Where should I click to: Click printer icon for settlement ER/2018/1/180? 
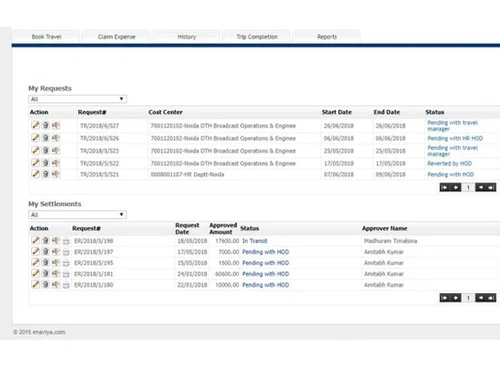pos(66,285)
